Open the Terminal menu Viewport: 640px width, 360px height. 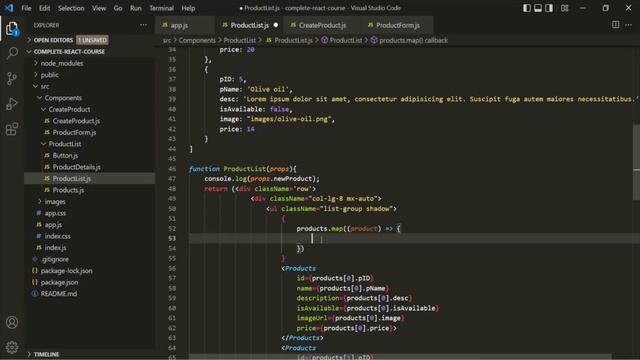click(x=161, y=8)
